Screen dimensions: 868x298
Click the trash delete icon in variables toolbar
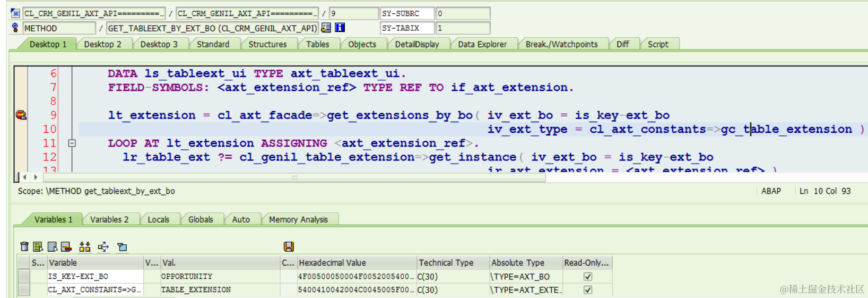tap(24, 246)
